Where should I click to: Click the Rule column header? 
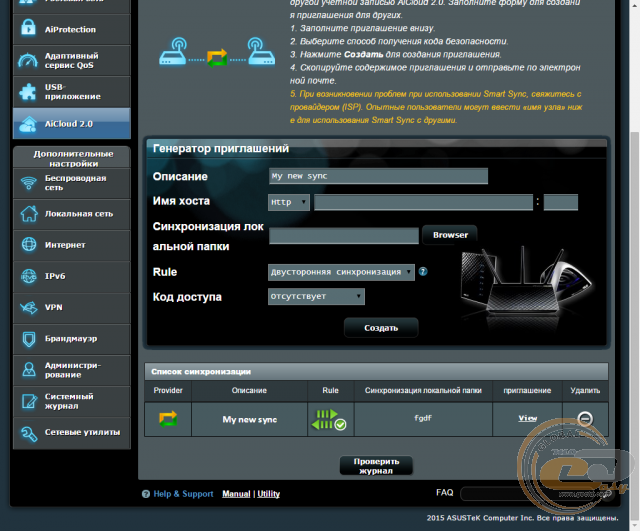[x=331, y=391]
